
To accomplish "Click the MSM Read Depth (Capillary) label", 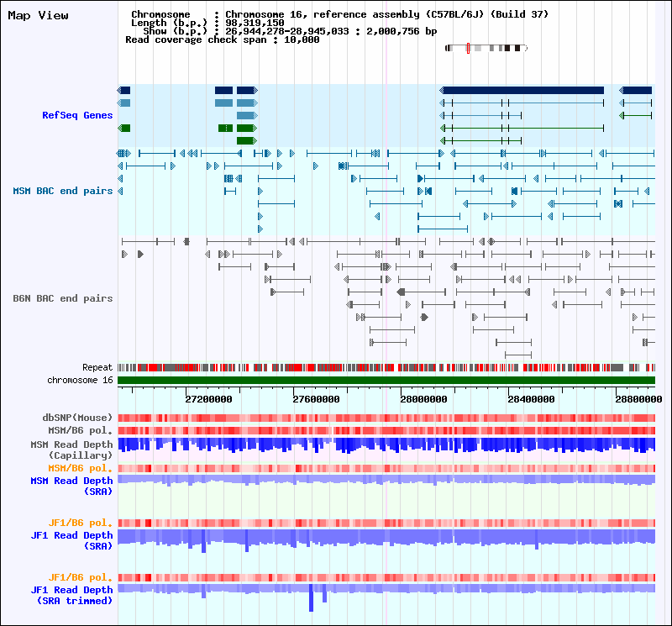I will (x=71, y=450).
